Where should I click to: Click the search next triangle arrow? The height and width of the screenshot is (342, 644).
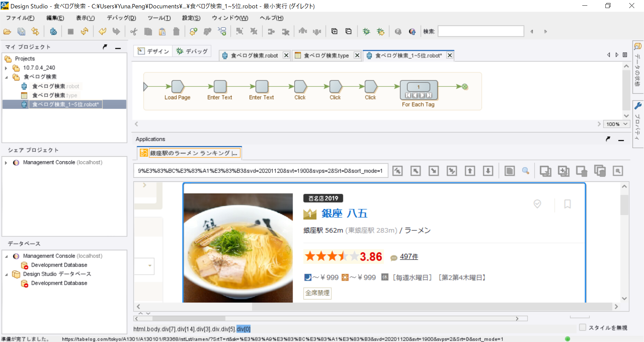(545, 32)
